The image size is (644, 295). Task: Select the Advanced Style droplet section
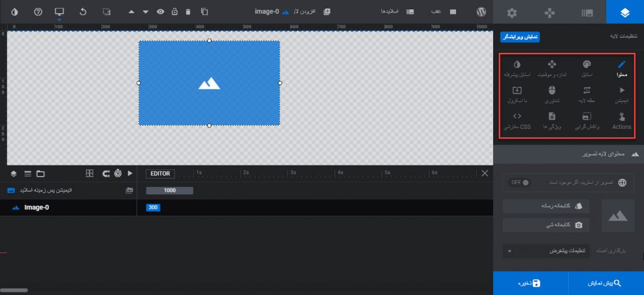pos(517,69)
